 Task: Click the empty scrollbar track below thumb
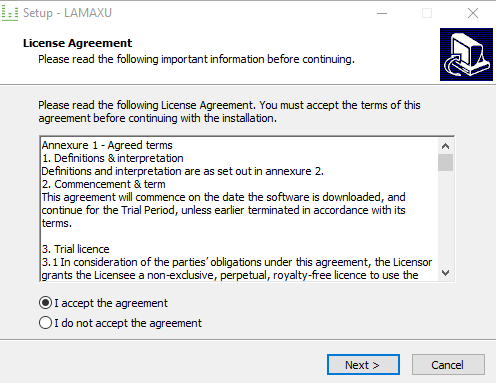point(445,218)
